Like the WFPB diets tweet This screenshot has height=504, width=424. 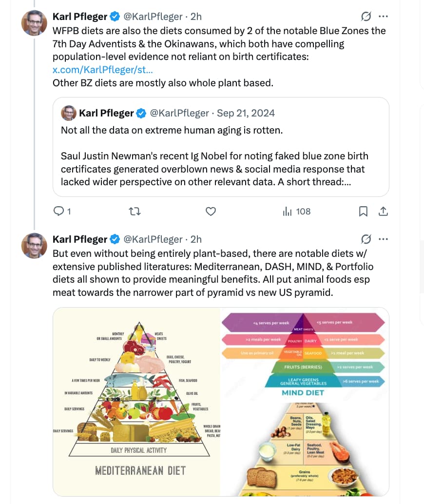coord(211,211)
